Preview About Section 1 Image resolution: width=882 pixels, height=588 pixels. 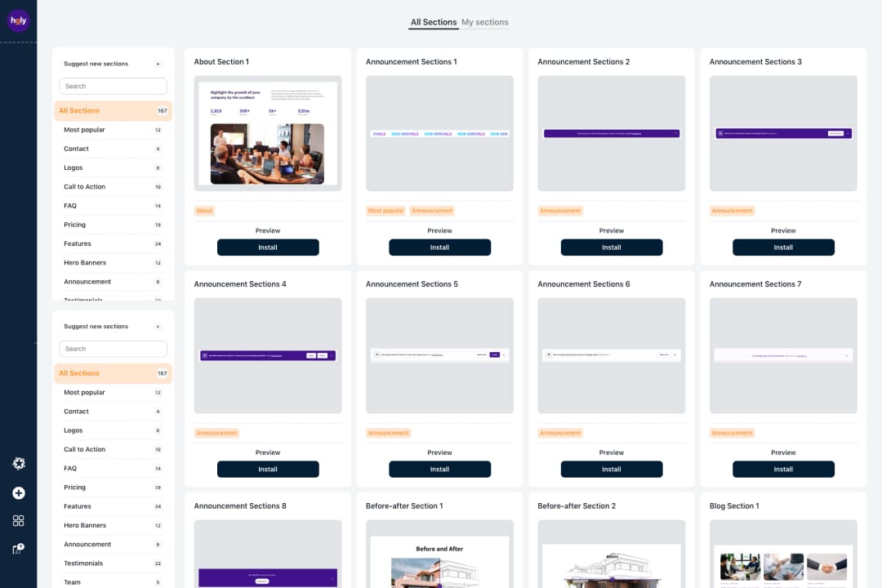268,230
